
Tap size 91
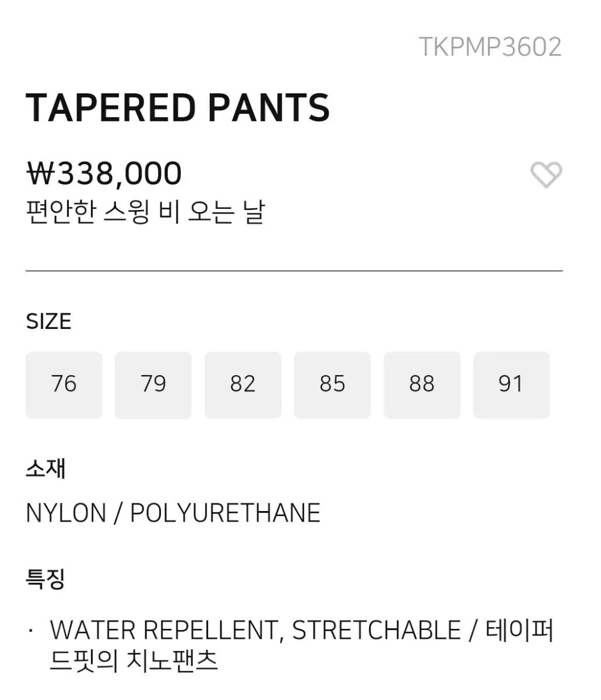[511, 384]
